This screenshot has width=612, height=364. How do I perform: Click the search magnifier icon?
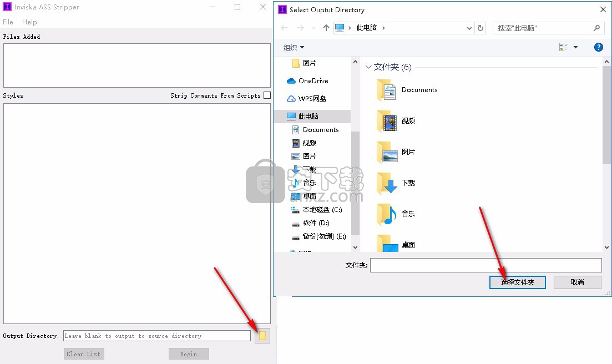point(596,28)
